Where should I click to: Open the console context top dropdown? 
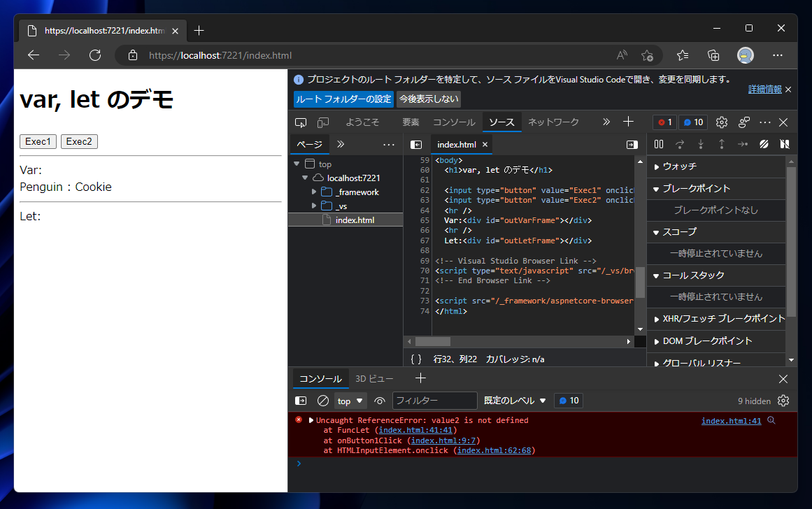coord(350,401)
